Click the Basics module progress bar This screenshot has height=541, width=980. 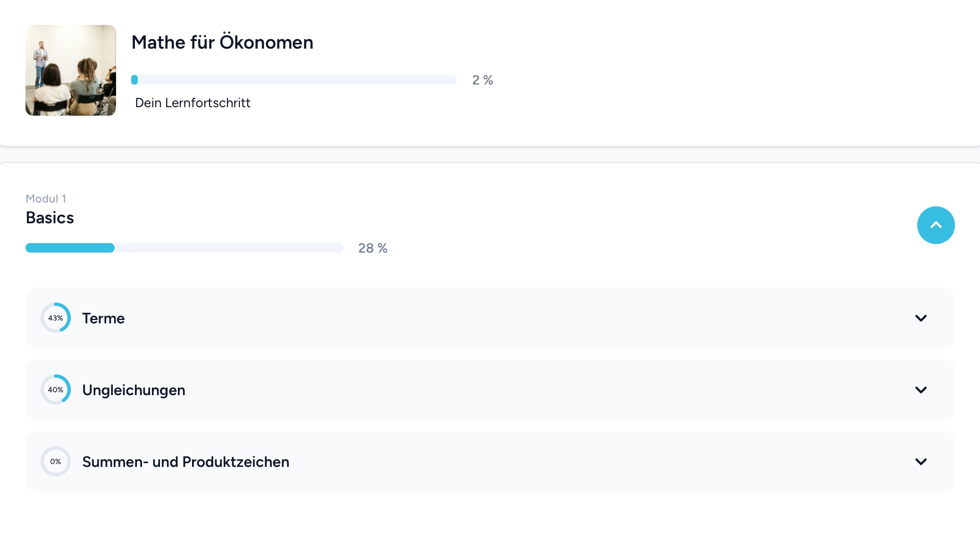click(x=184, y=248)
